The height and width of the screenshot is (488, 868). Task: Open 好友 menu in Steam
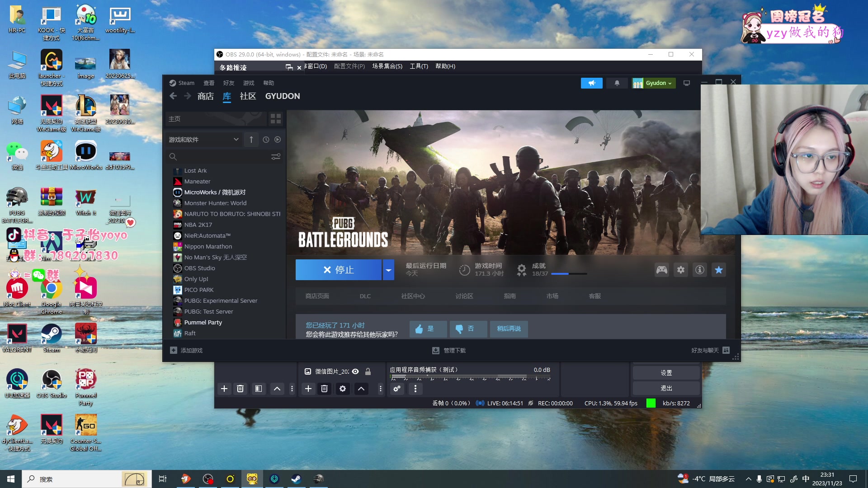click(x=229, y=83)
